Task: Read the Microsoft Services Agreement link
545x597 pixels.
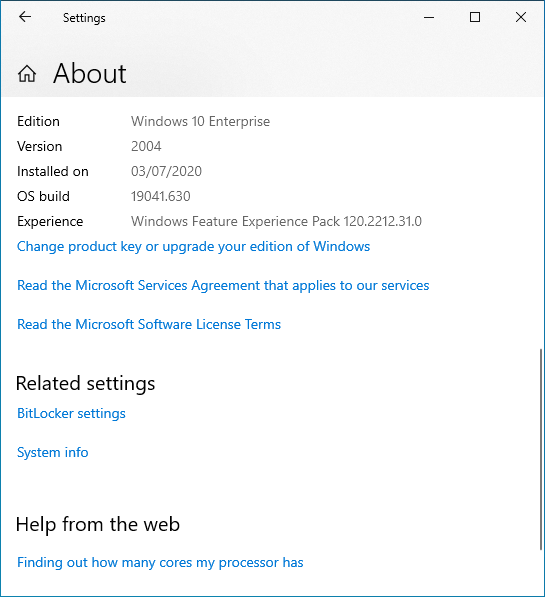Action: point(223,286)
